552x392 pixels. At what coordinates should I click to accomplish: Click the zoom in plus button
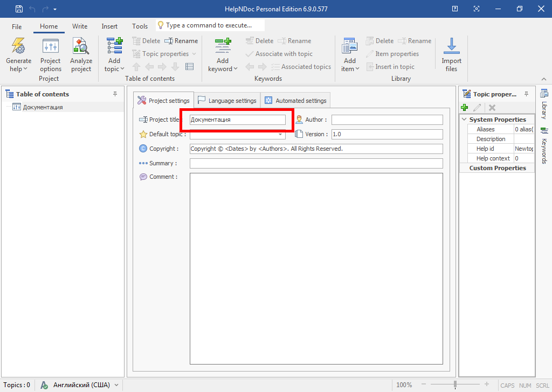pos(487,384)
